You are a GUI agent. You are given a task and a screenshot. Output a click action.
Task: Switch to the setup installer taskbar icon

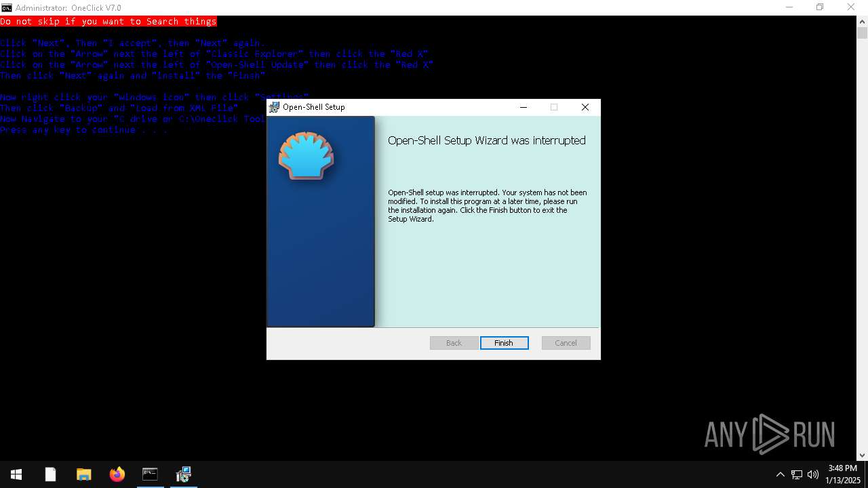tap(183, 474)
